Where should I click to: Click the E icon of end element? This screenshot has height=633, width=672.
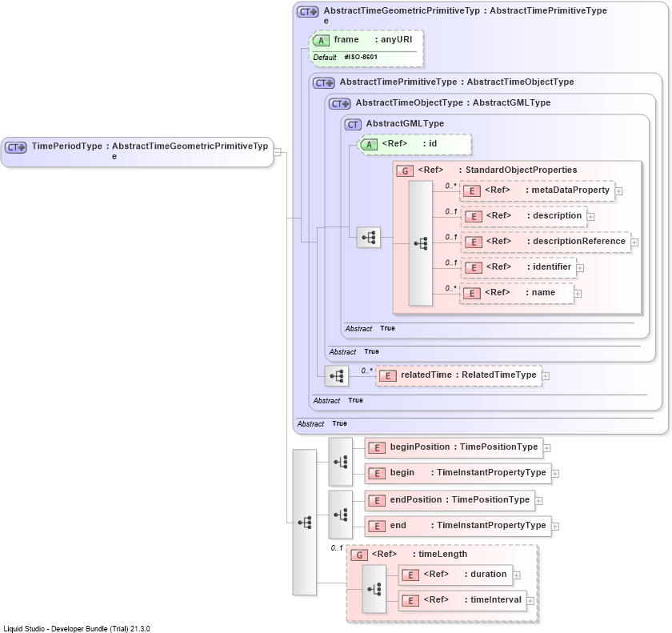click(x=377, y=527)
